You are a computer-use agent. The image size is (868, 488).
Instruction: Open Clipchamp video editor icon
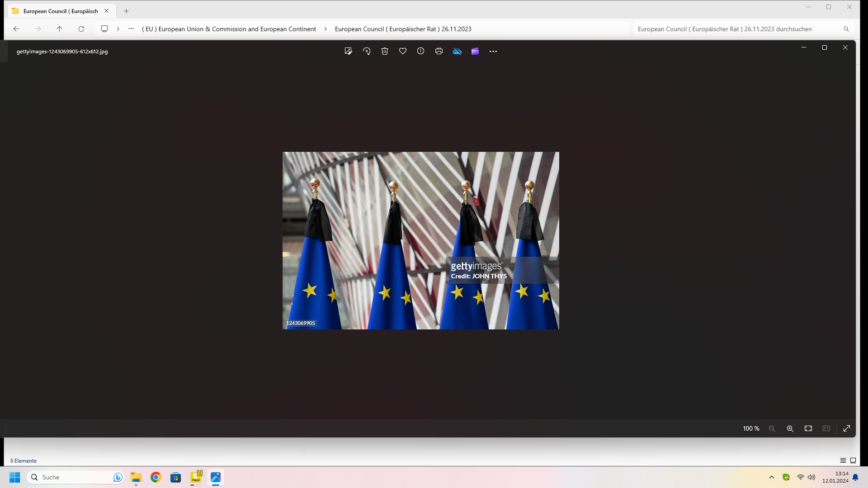click(475, 52)
